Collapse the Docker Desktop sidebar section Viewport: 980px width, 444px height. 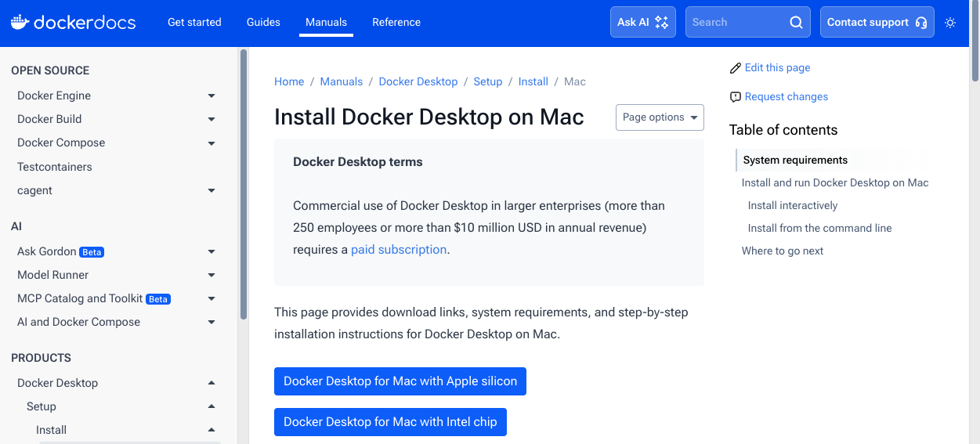coord(212,383)
